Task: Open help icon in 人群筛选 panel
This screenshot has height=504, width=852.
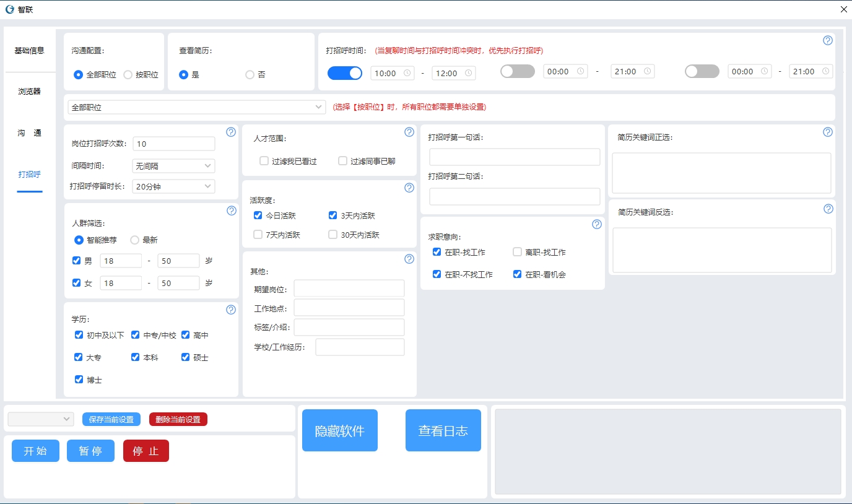Action: click(x=232, y=211)
